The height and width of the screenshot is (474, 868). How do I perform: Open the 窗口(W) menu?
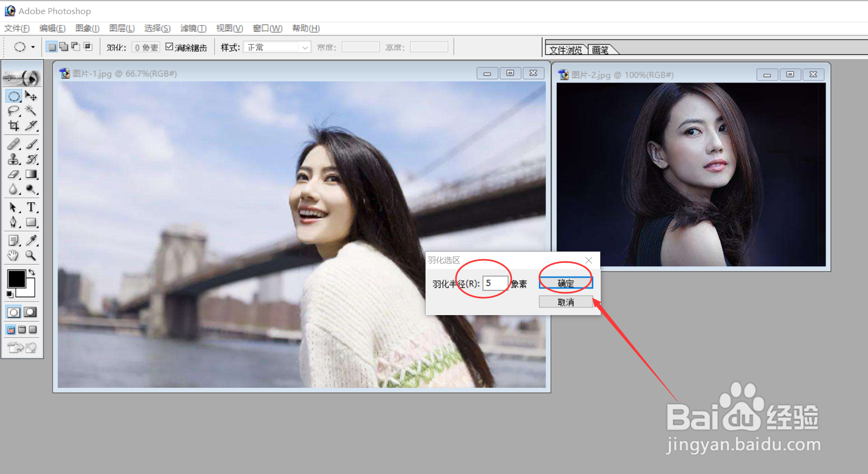pyautogui.click(x=268, y=28)
